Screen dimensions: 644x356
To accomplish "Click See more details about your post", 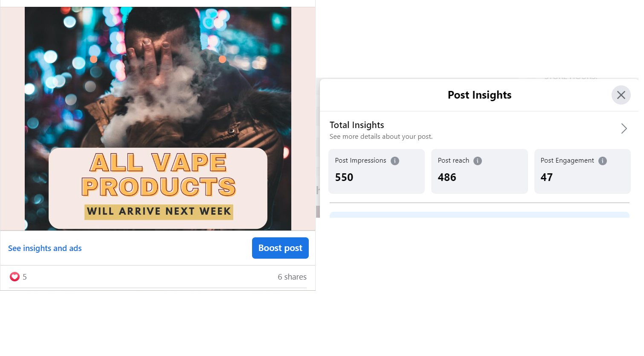I will coord(381,137).
